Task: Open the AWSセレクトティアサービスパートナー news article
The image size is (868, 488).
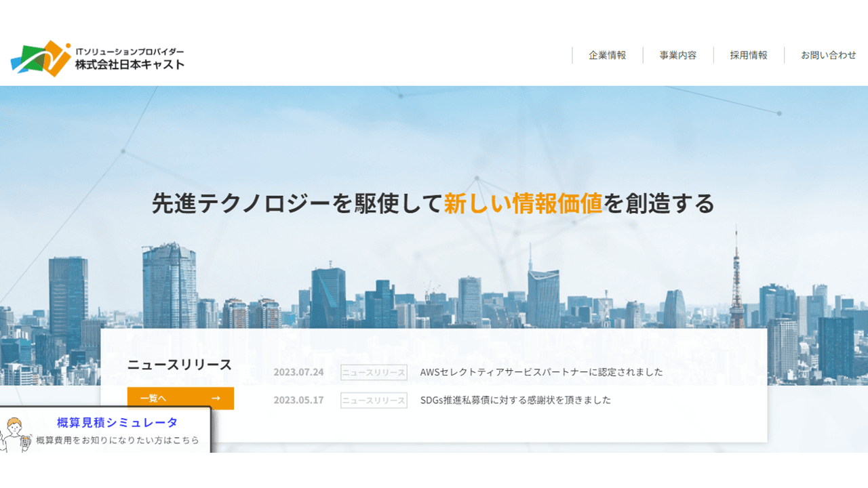Action: pyautogui.click(x=541, y=372)
